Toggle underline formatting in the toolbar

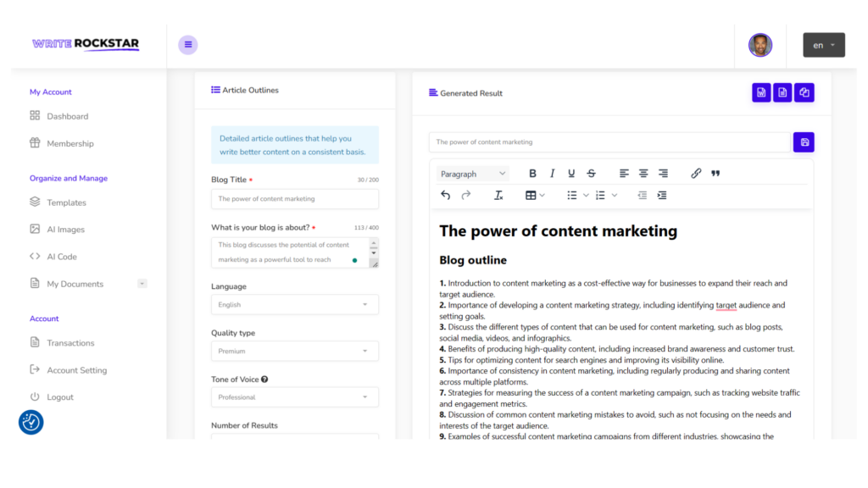[571, 174]
